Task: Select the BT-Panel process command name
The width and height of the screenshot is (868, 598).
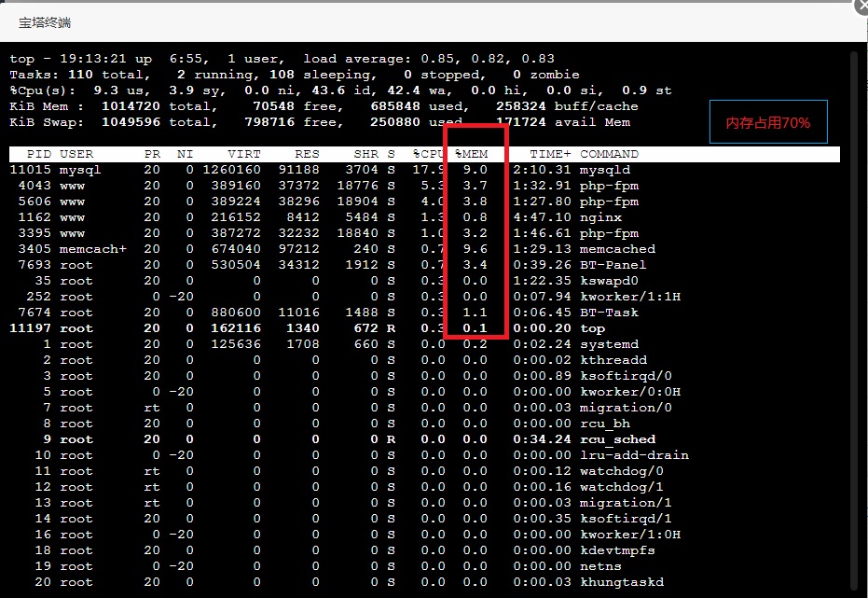Action: 613,265
